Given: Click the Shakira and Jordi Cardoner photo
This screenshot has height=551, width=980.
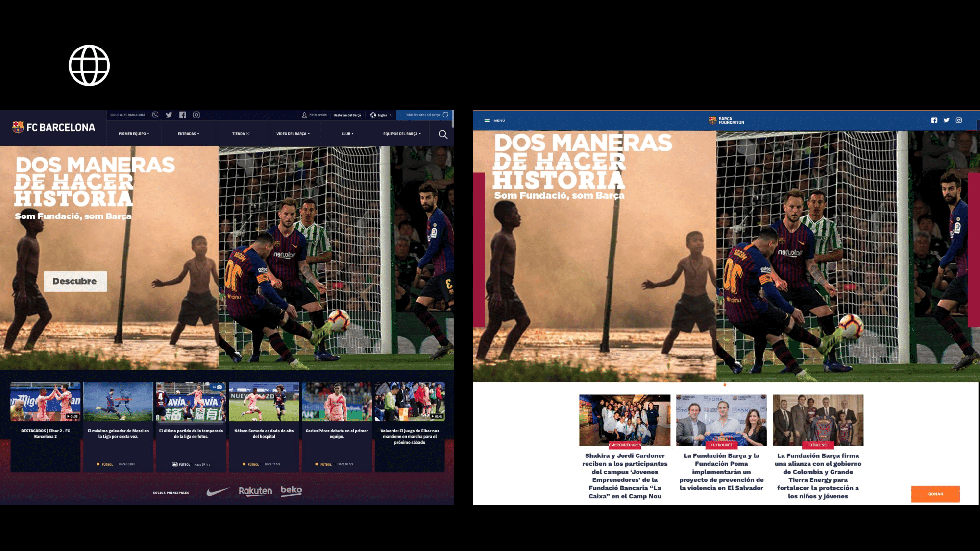Looking at the screenshot, I should point(625,420).
